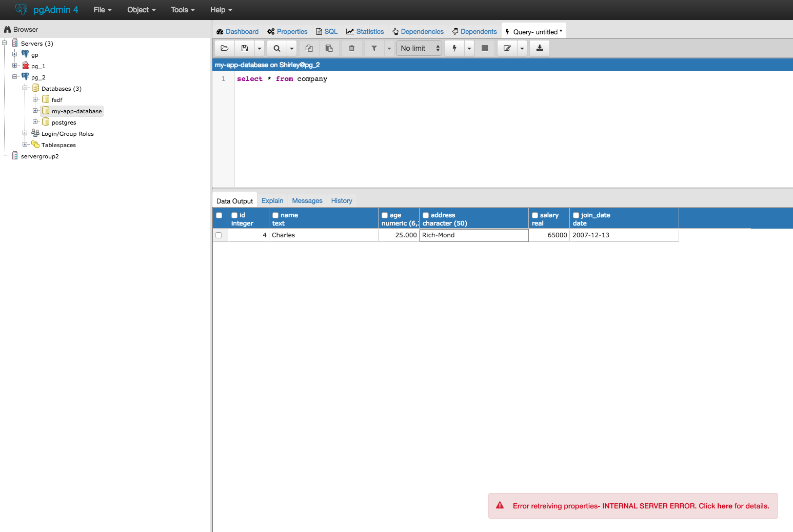
Task: Click the Execute query lightning icon
Action: point(454,48)
